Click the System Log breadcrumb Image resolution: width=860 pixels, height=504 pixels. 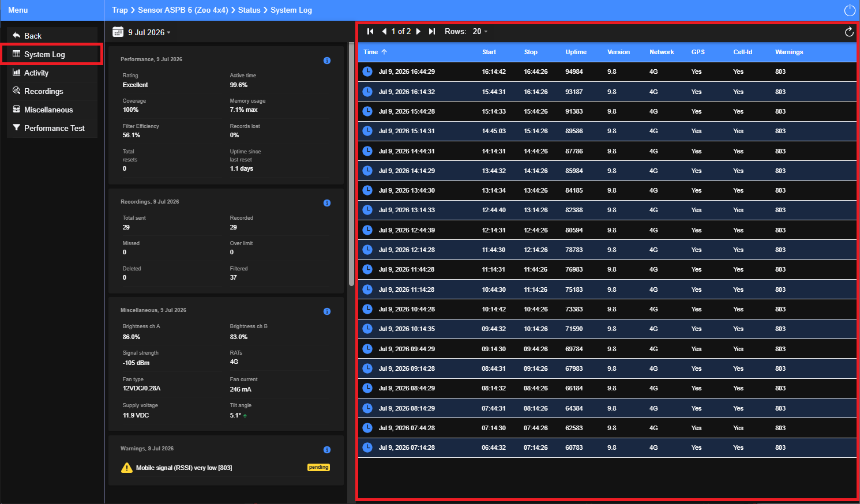pos(291,10)
